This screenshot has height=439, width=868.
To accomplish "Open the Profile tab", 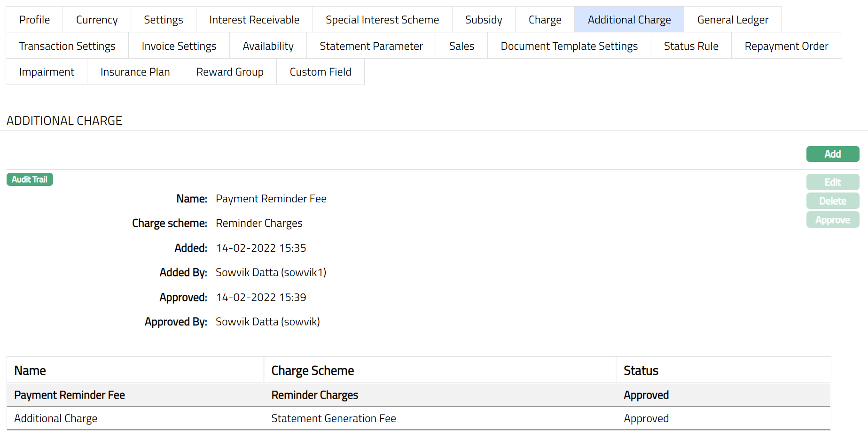I will (34, 20).
